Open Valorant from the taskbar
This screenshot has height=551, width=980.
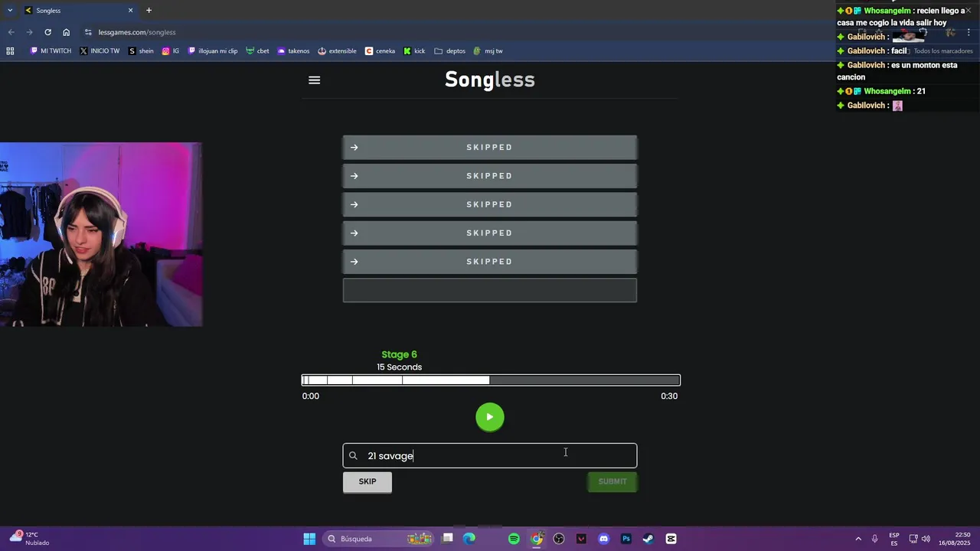point(581,539)
